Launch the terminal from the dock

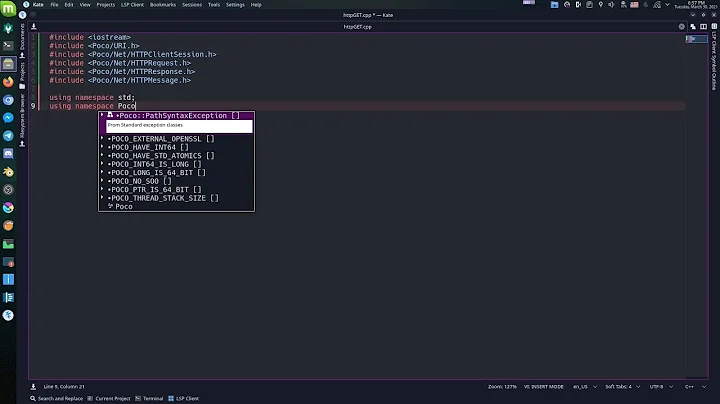coord(8,45)
